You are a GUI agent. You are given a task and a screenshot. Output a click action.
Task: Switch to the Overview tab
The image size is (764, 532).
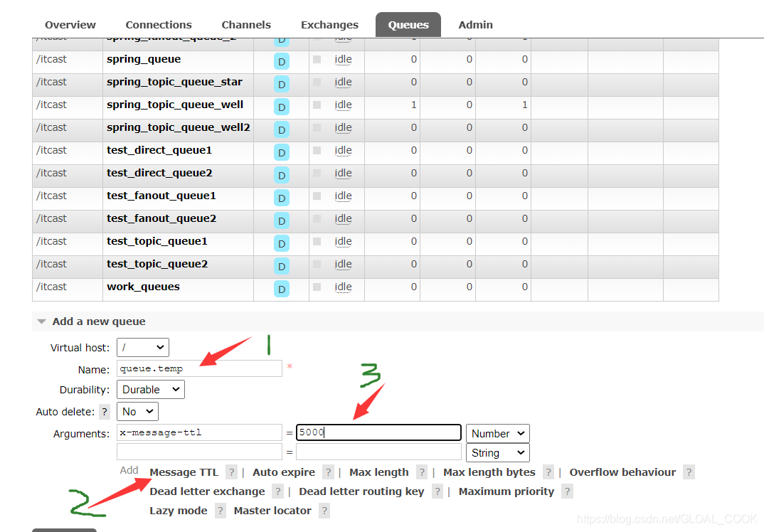point(70,25)
